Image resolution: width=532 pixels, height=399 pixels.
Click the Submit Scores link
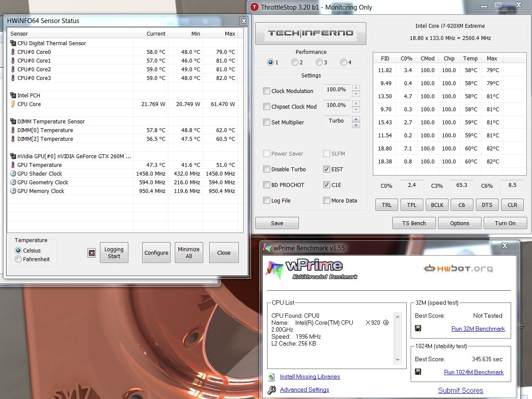tap(461, 390)
